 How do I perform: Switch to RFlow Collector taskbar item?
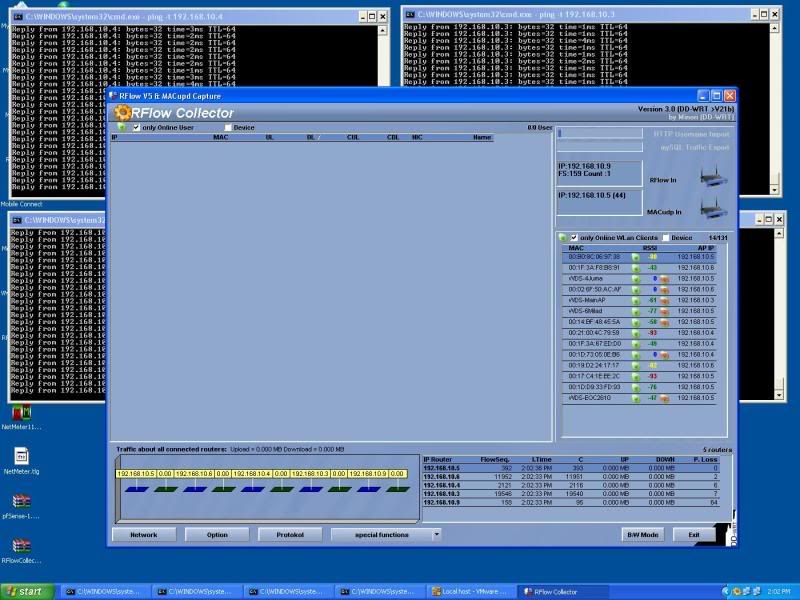point(563,592)
